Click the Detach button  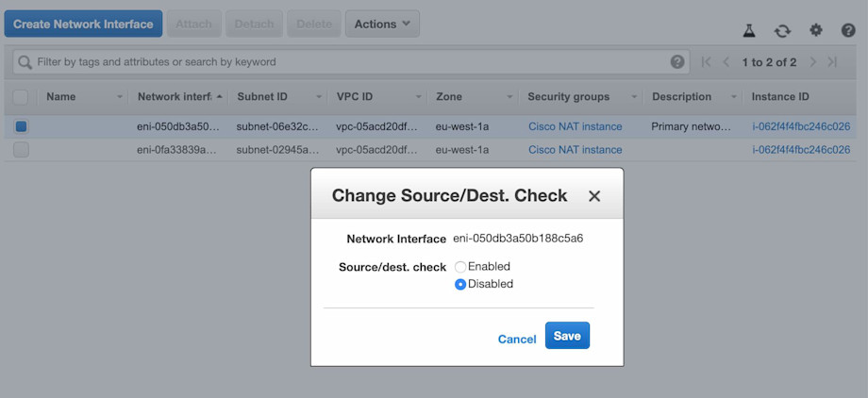pos(254,24)
